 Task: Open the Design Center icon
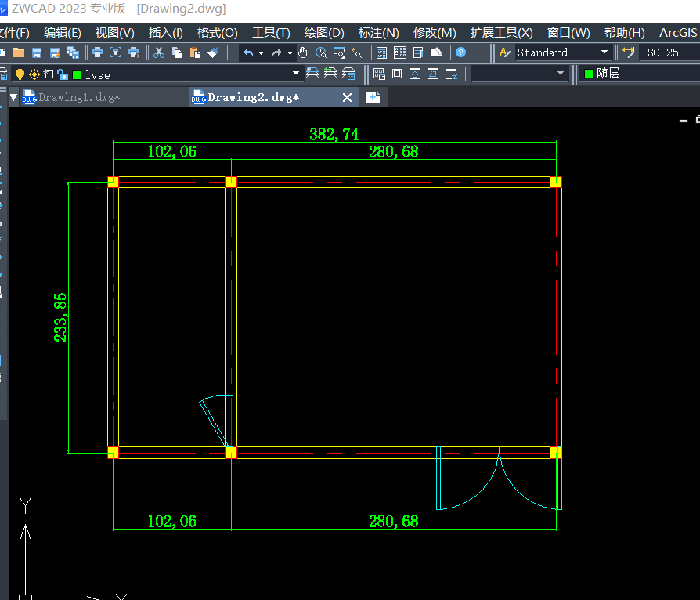(x=418, y=52)
